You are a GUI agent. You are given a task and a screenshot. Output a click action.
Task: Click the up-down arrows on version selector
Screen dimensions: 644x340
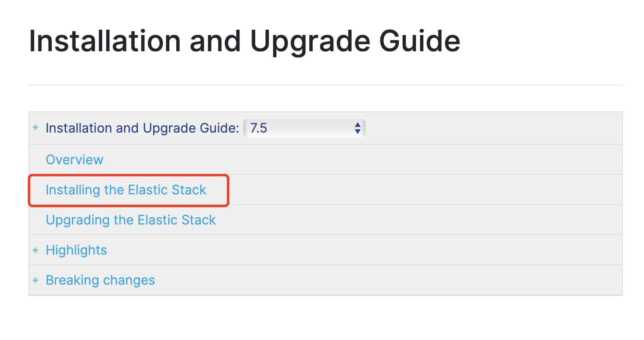357,128
